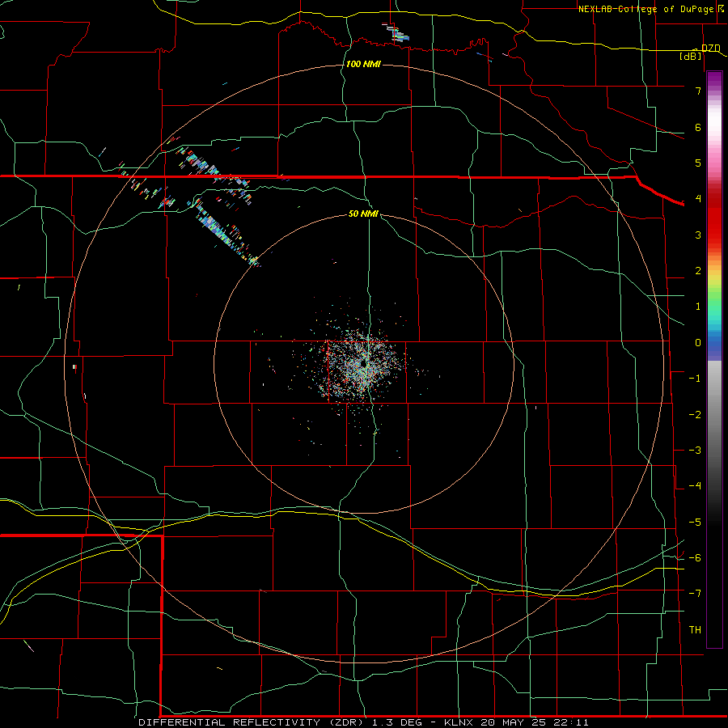Screen dimensions: 728x728
Task: Select the 2 value on the color scale
Action: coord(698,271)
